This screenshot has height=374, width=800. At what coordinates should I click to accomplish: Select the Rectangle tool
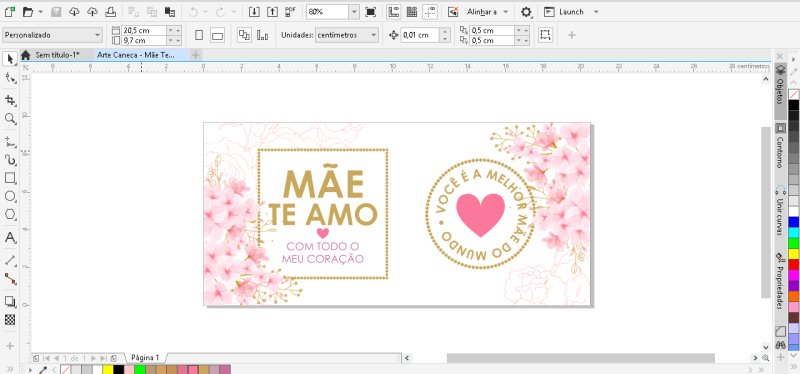point(10,178)
